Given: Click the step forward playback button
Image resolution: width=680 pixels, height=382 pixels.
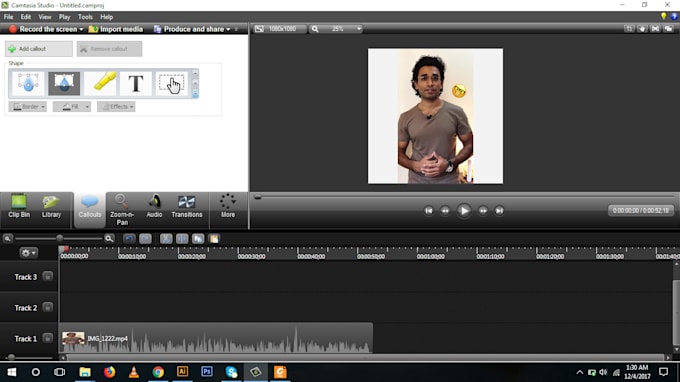Looking at the screenshot, I should coord(483,211).
